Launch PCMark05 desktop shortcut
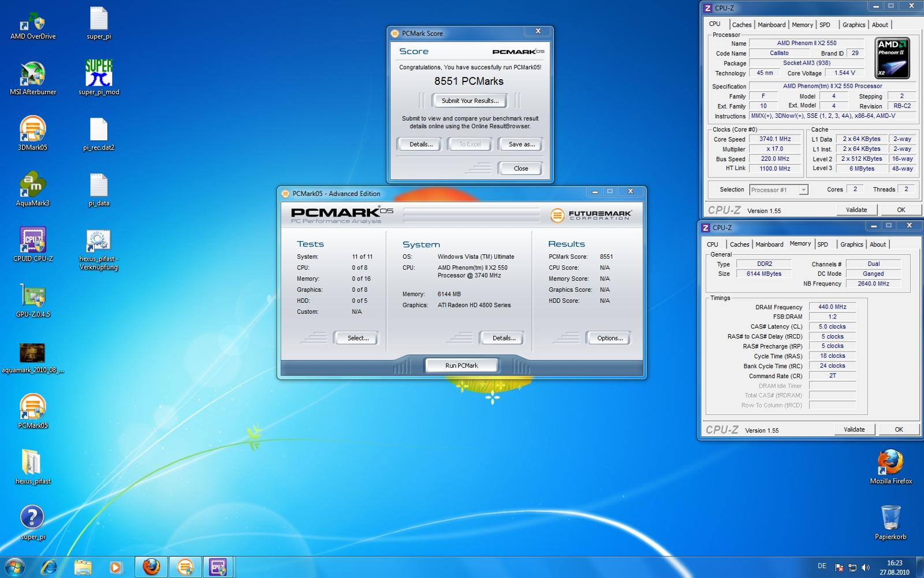 point(33,412)
